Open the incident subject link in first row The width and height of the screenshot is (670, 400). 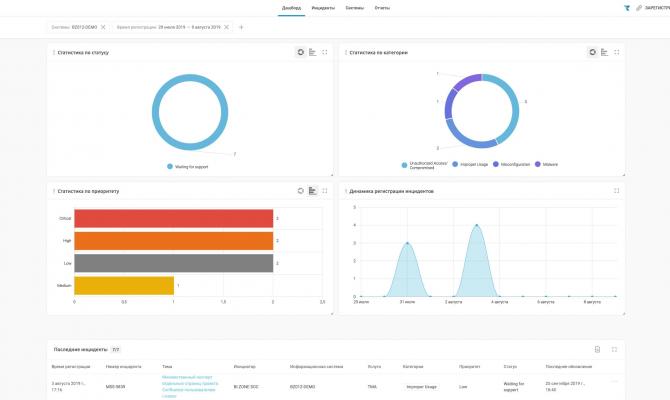190,386
